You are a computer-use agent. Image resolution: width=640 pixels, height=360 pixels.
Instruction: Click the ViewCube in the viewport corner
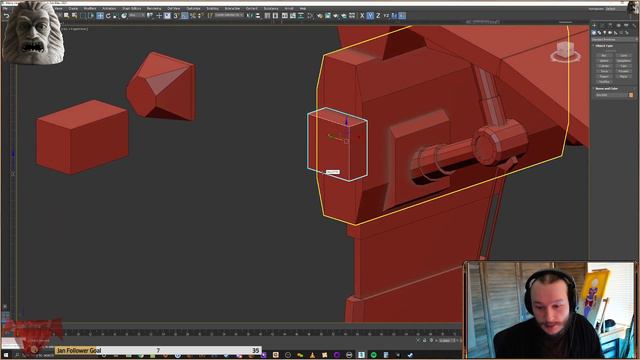click(x=565, y=51)
